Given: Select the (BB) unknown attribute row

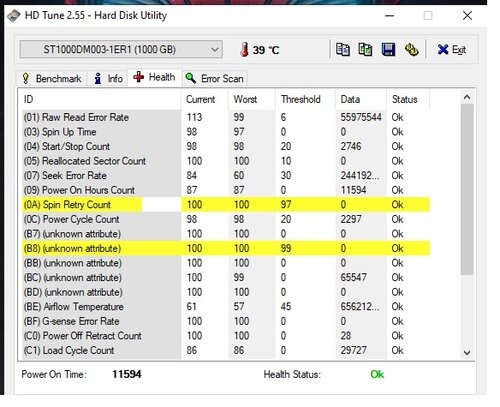Looking at the screenshot, I should click(226, 263).
